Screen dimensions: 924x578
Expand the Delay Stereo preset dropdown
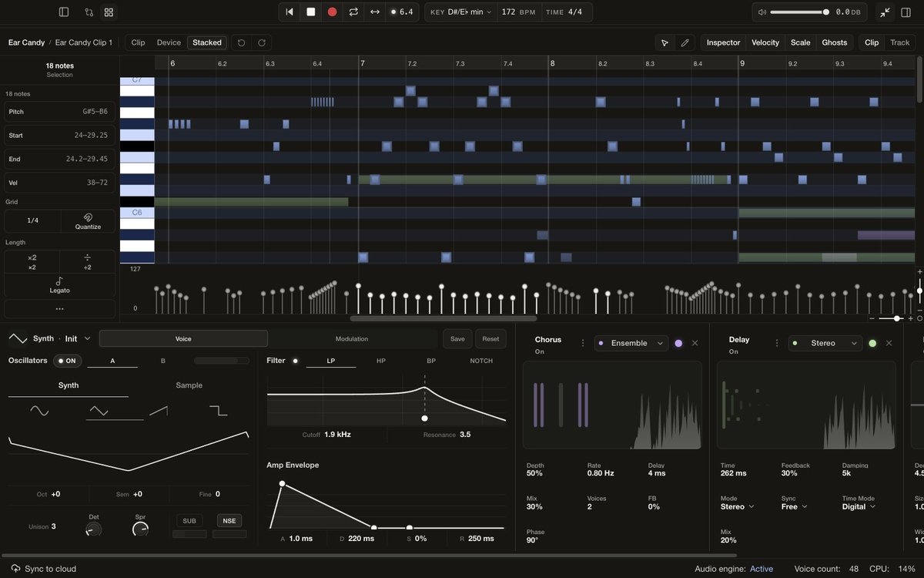coord(825,343)
